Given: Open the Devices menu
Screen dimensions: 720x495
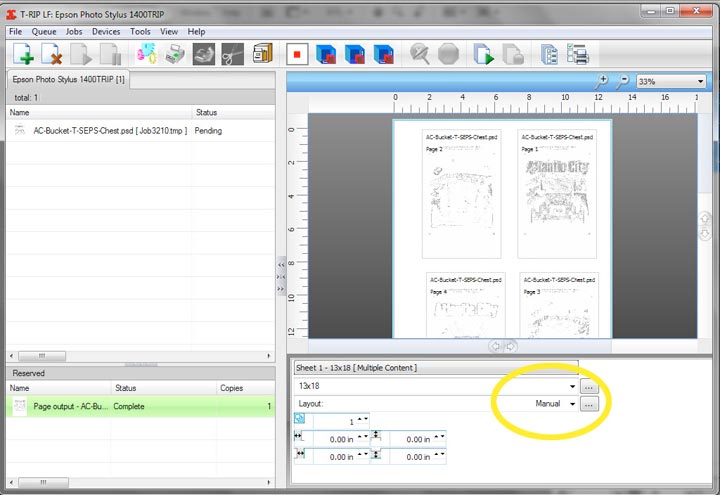Looking at the screenshot, I should (106, 32).
